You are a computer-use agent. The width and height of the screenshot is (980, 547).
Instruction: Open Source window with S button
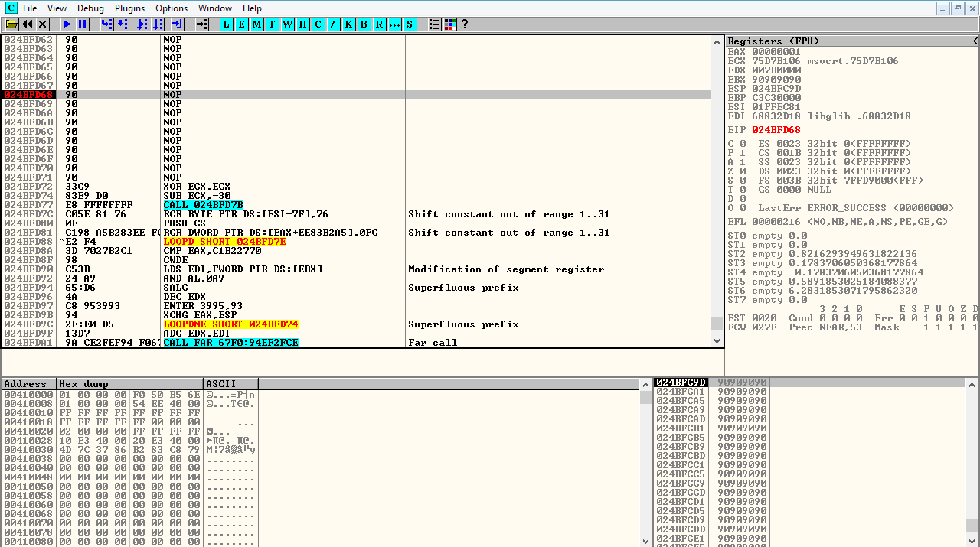(410, 24)
